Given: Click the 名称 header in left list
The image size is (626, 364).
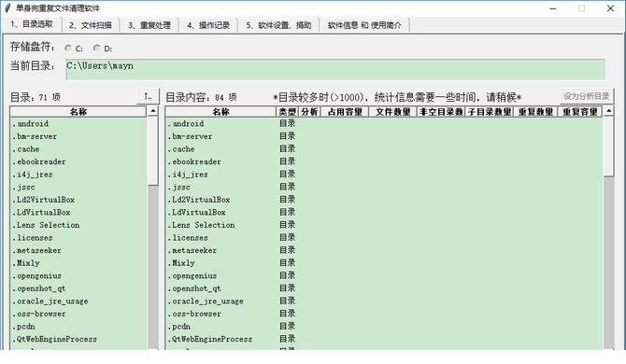Looking at the screenshot, I should pos(78,112).
